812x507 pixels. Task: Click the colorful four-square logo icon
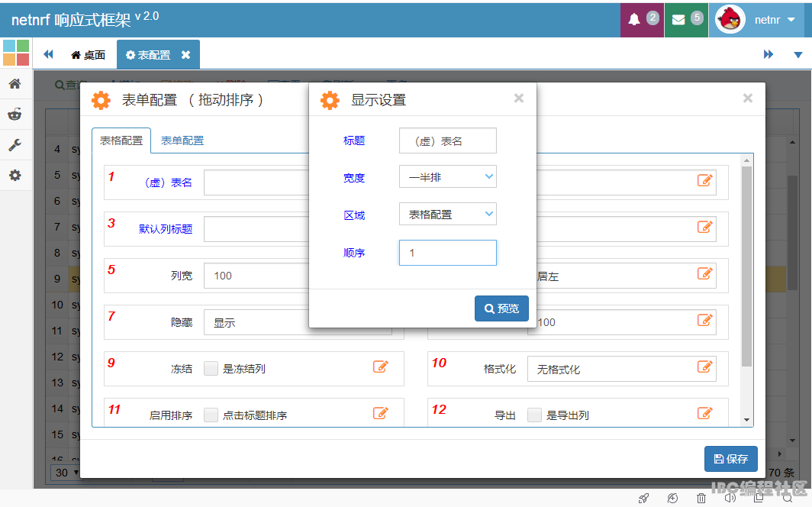tap(16, 53)
